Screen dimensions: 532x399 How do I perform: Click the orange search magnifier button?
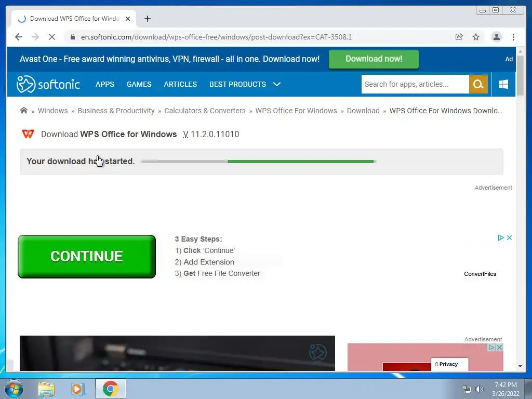[x=478, y=84]
